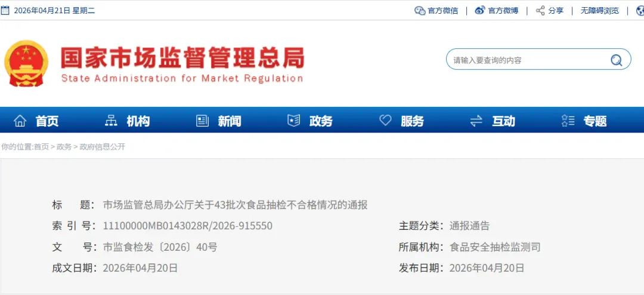Screen dimensions: 644x295
Task: Click the book icon beside 政务
Action: coord(293,121)
